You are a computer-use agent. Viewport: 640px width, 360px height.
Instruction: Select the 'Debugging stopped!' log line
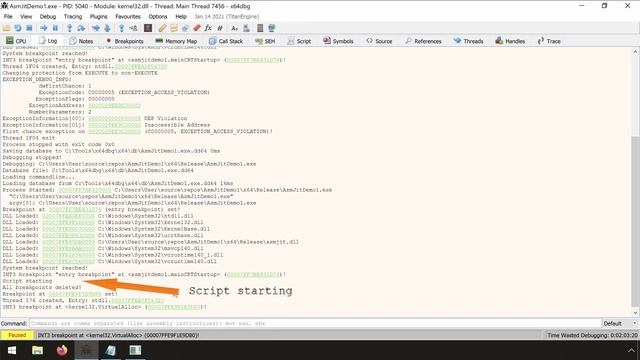point(32,157)
